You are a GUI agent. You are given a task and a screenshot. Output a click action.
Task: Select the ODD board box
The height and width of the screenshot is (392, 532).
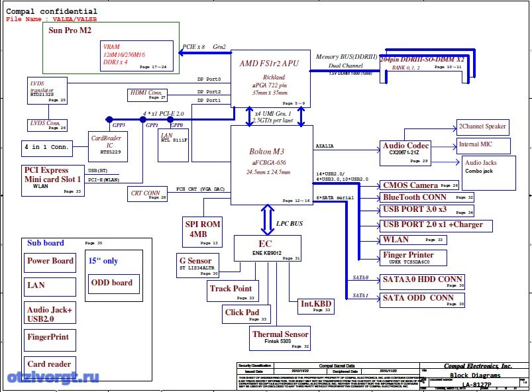[114, 284]
